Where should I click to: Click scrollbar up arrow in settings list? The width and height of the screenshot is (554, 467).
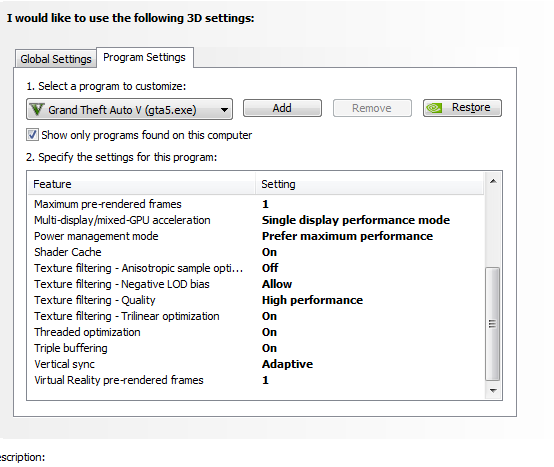(x=493, y=181)
